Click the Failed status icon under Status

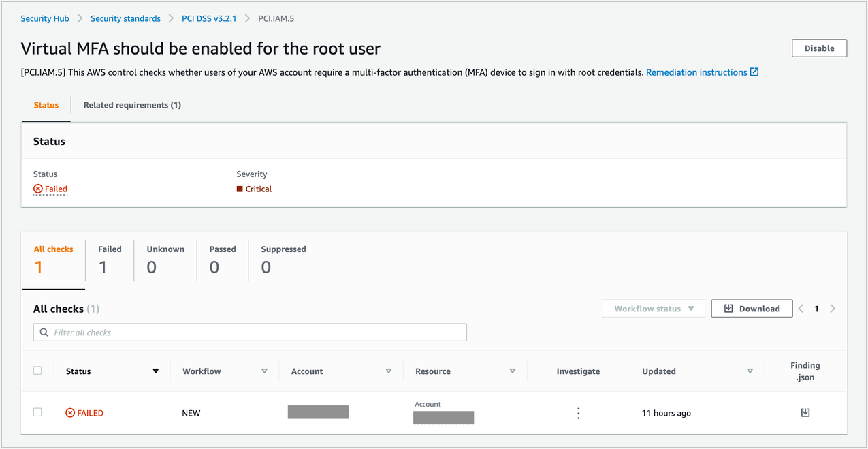click(x=37, y=189)
